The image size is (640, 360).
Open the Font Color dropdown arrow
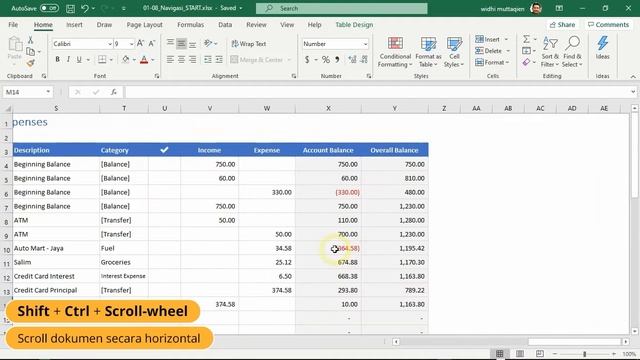(153, 60)
